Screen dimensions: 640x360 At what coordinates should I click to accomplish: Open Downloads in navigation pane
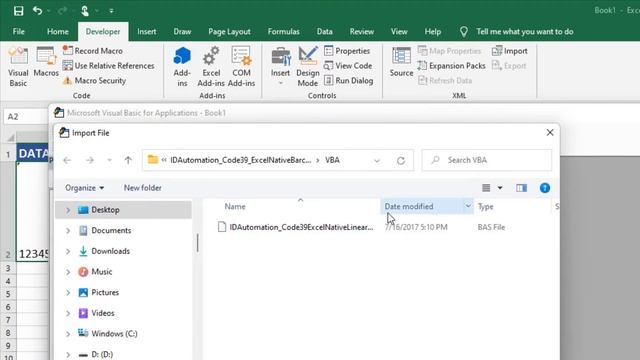(111, 251)
